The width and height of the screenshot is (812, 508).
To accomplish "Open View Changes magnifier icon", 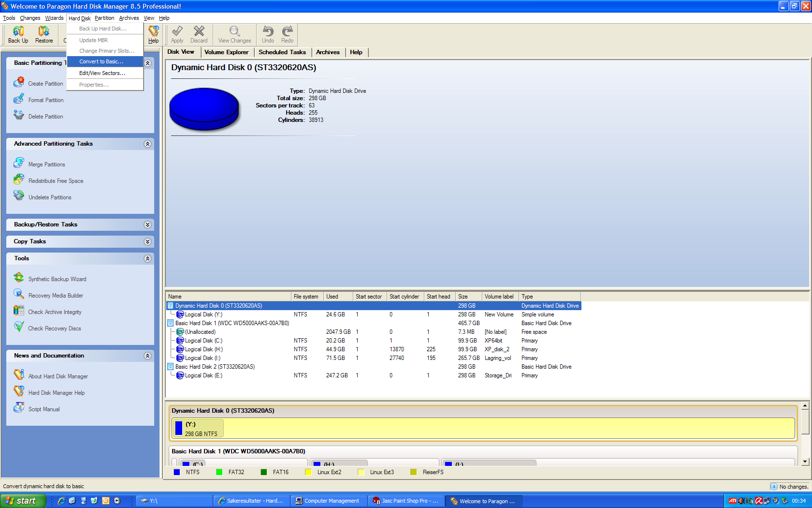I will [x=235, y=31].
